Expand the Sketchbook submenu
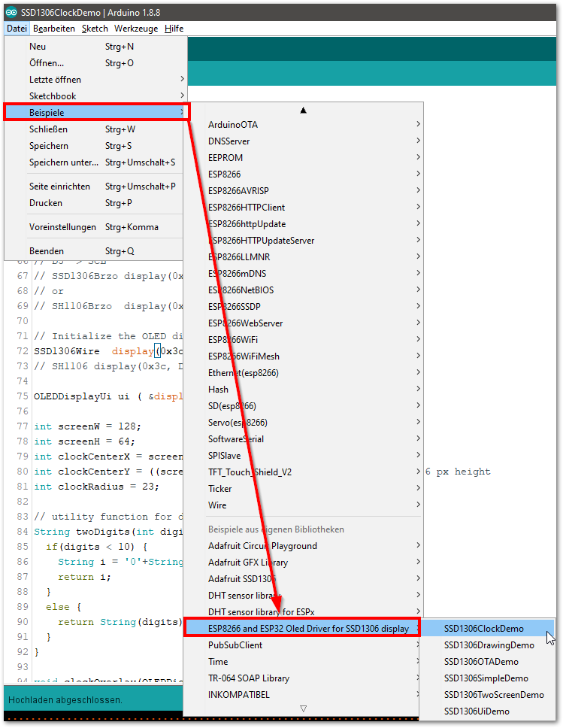The height and width of the screenshot is (728, 563). (x=53, y=96)
